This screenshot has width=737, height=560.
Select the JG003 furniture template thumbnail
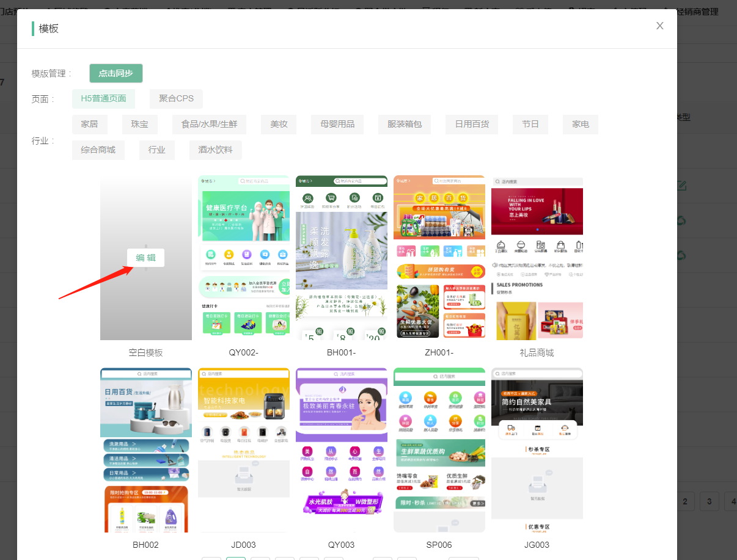(x=537, y=450)
